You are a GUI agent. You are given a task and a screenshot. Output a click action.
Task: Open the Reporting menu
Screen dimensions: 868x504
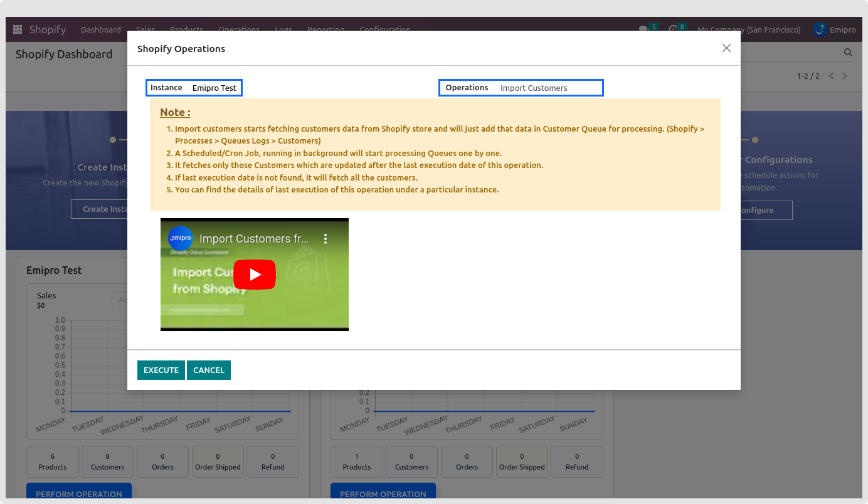[326, 29]
